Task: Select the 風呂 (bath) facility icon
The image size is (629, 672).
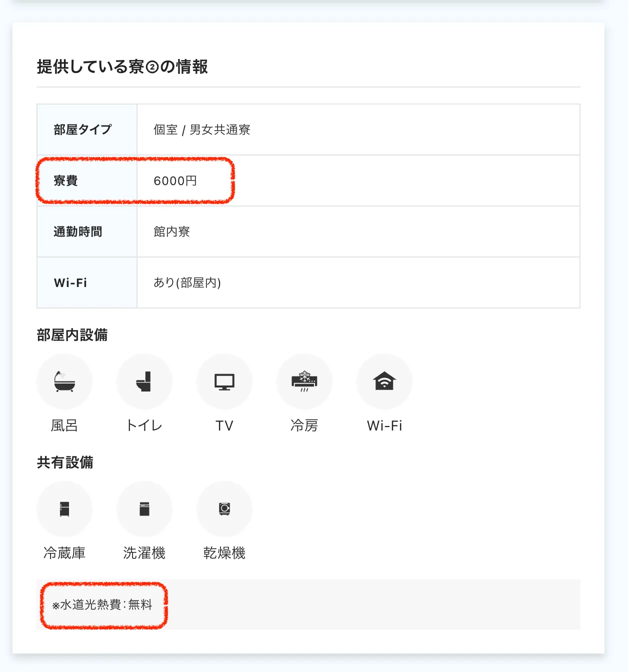Action: coord(64,381)
